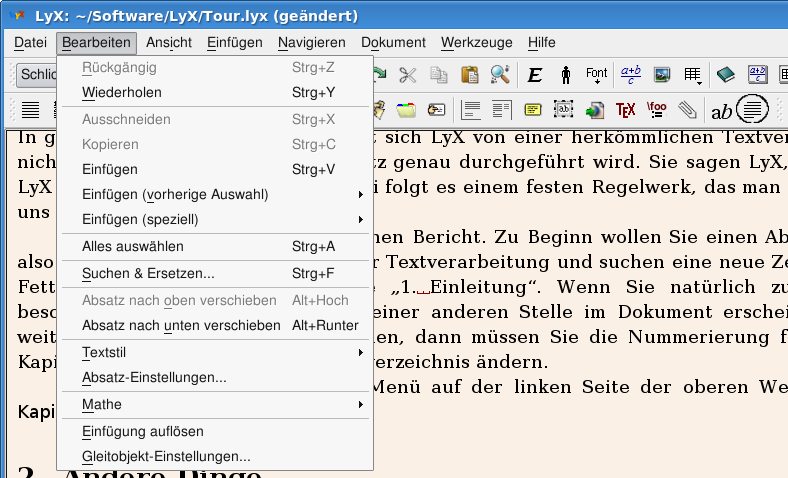The width and height of the screenshot is (788, 478).
Task: Open the Navigieren menu
Action: point(312,43)
